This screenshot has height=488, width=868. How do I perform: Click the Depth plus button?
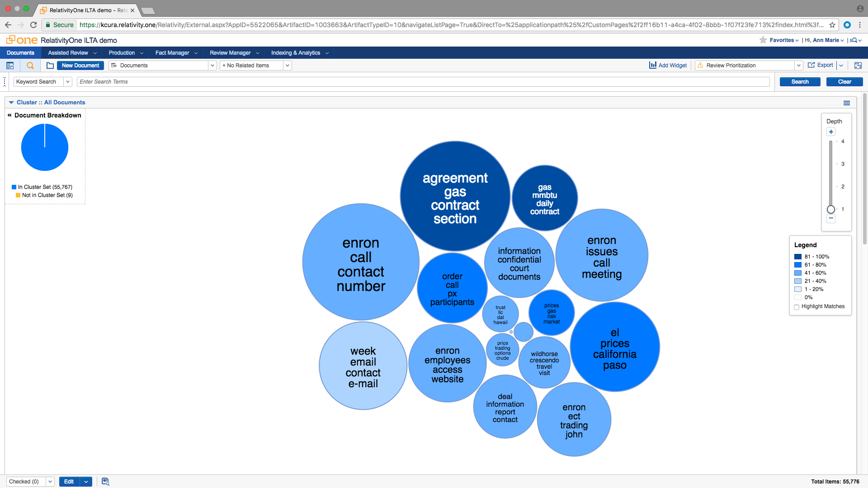(x=831, y=132)
